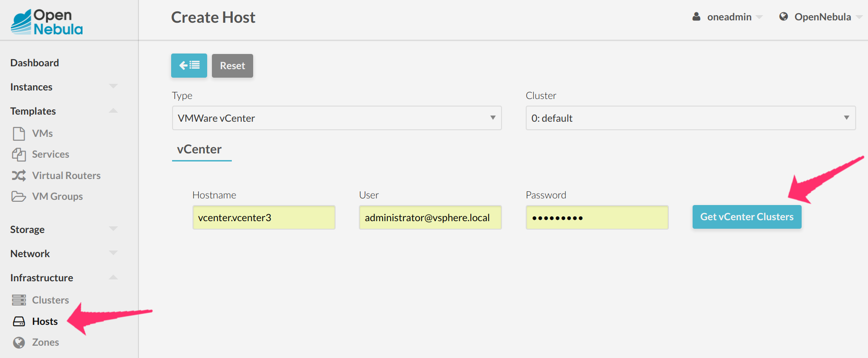
Task: Click the Hosts drive icon
Action: click(x=19, y=322)
